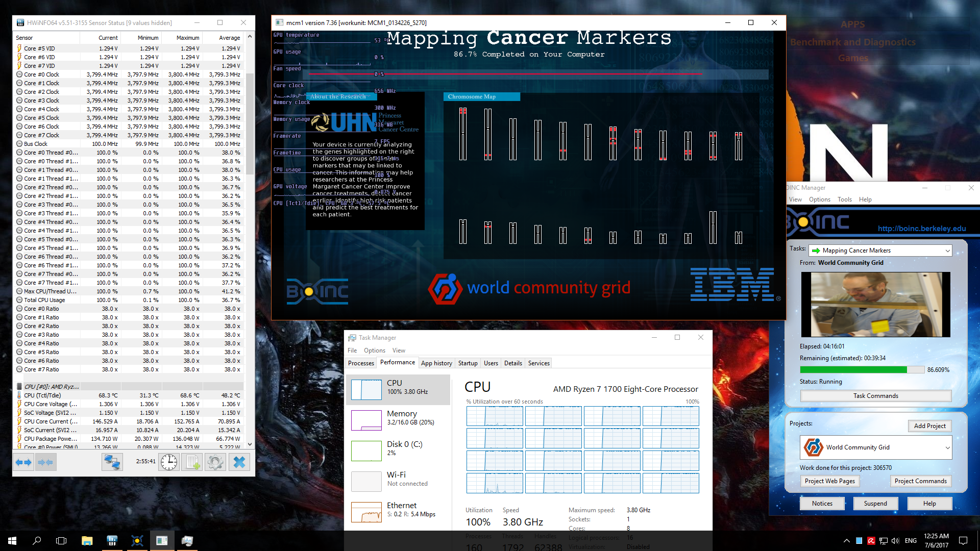The image size is (980, 551).
Task: Click Add Project button
Action: click(929, 426)
